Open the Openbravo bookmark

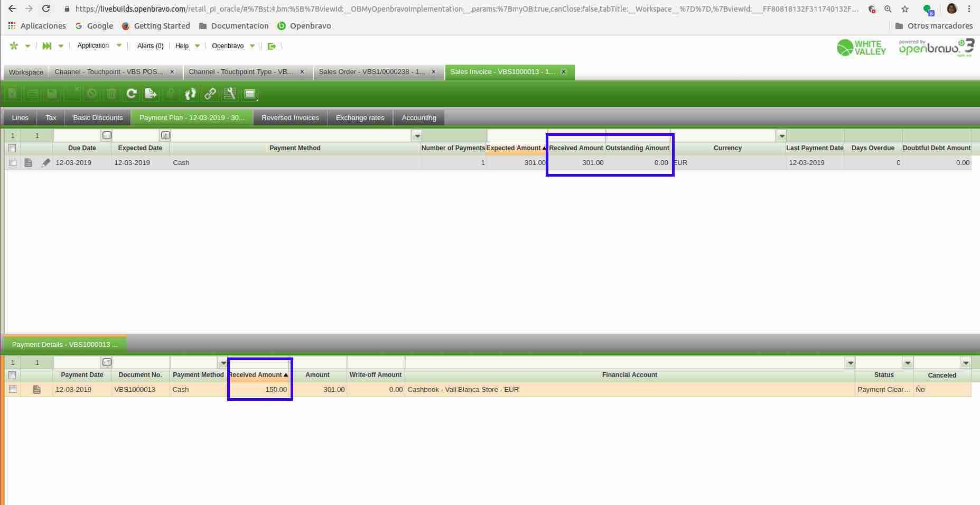304,26
